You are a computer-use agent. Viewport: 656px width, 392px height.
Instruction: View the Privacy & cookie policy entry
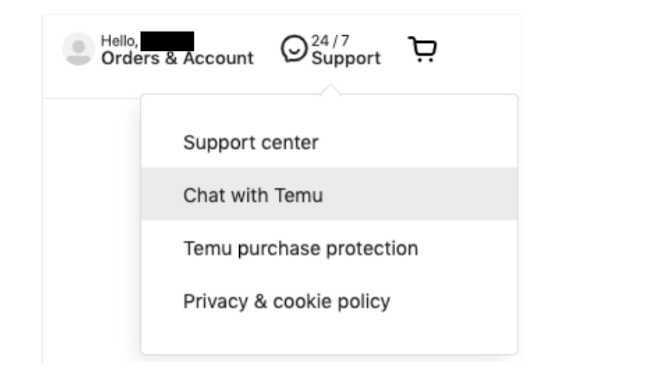(330, 301)
